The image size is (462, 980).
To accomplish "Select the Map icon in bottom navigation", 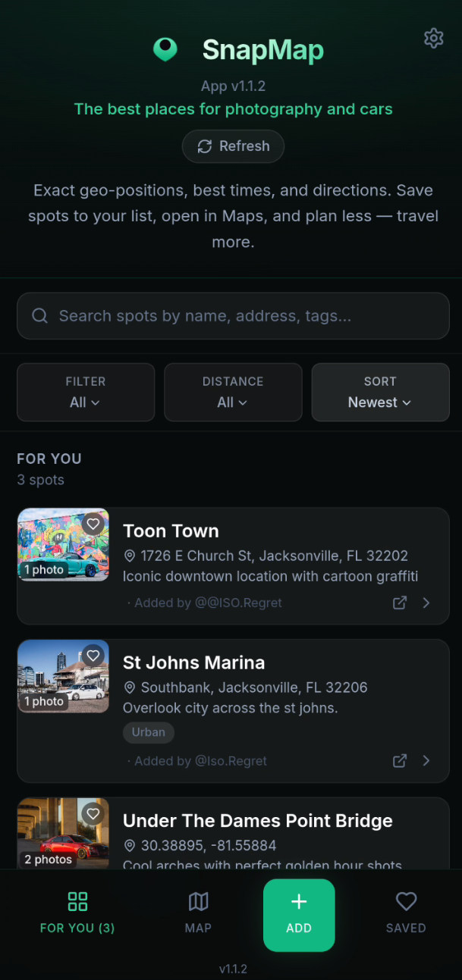I will click(x=198, y=902).
